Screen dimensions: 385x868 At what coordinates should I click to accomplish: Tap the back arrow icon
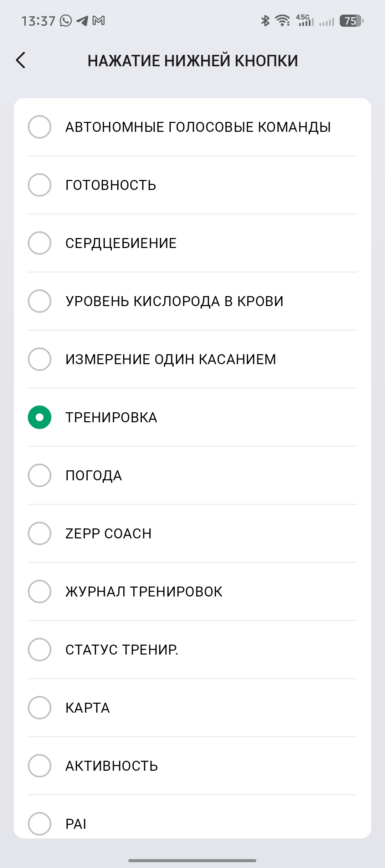tap(21, 60)
